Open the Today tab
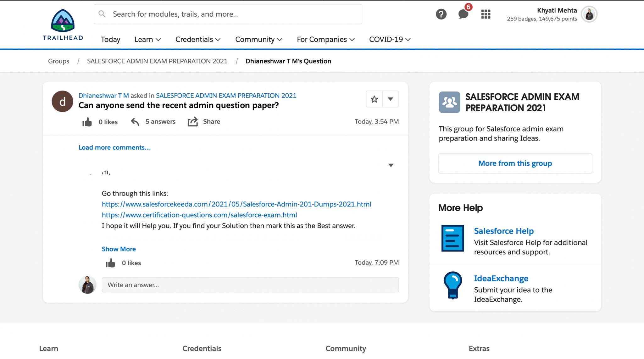The height and width of the screenshot is (359, 644). tap(110, 40)
